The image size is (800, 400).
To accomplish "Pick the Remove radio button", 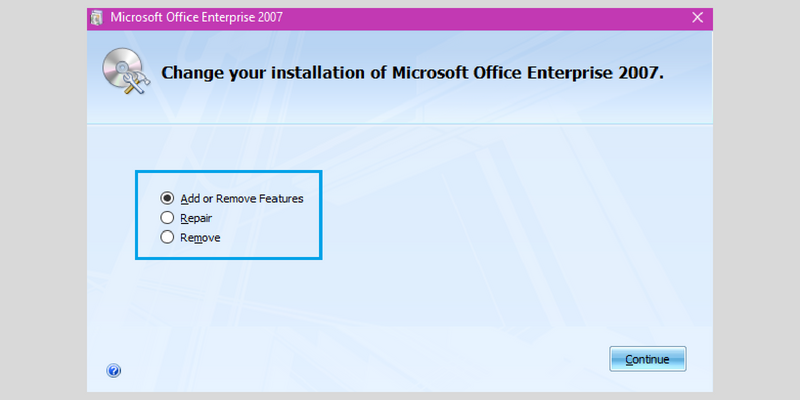I will point(167,237).
